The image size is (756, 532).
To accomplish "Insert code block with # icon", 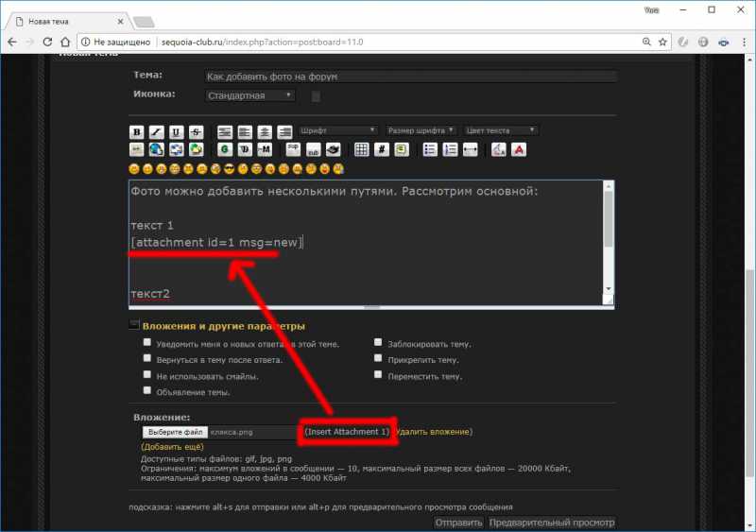I will click(381, 149).
